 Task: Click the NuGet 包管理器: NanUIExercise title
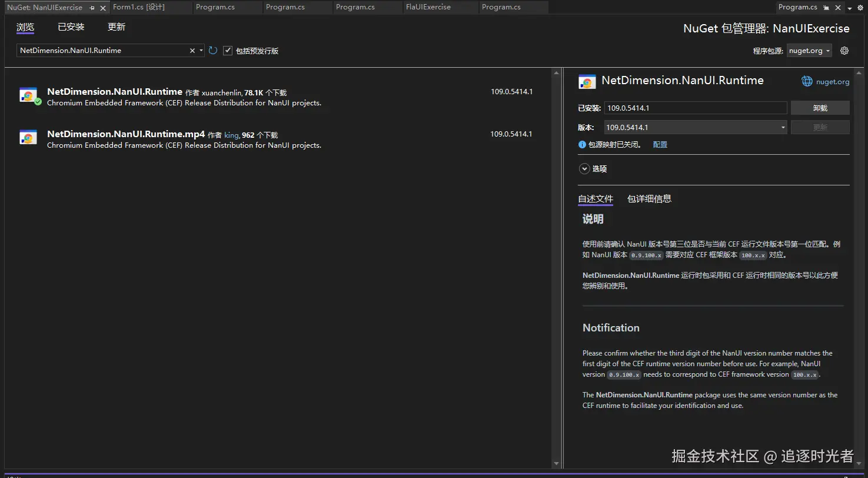(x=766, y=28)
